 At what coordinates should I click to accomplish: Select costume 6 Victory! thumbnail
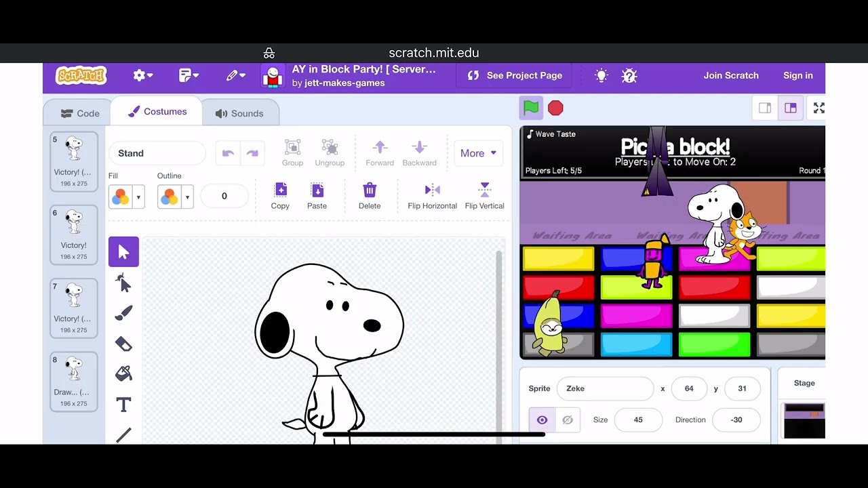click(x=74, y=235)
